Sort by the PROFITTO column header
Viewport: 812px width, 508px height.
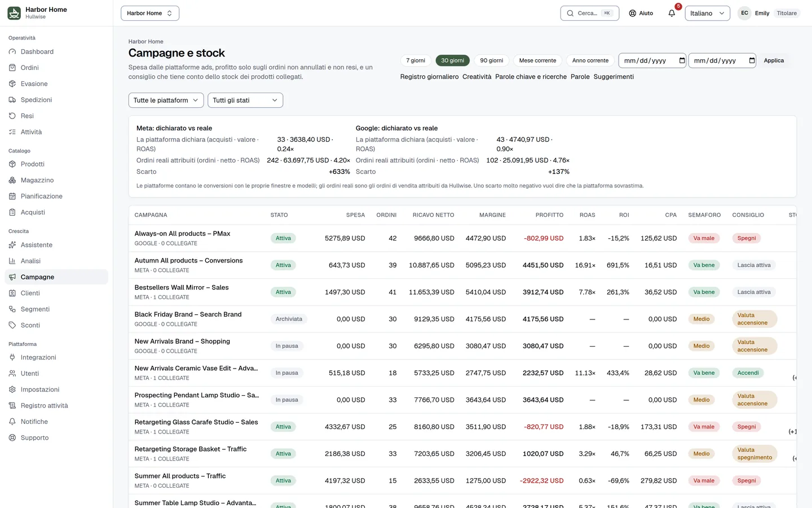click(549, 215)
